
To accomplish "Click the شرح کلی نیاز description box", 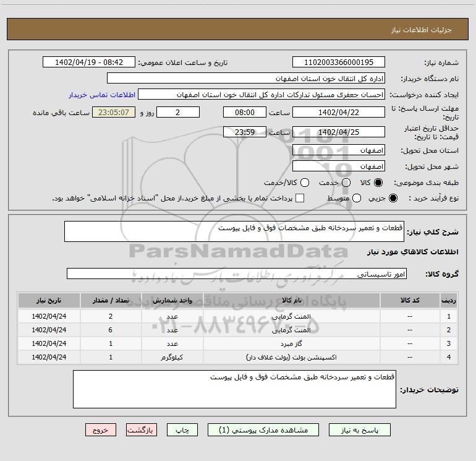I will coord(234,231).
